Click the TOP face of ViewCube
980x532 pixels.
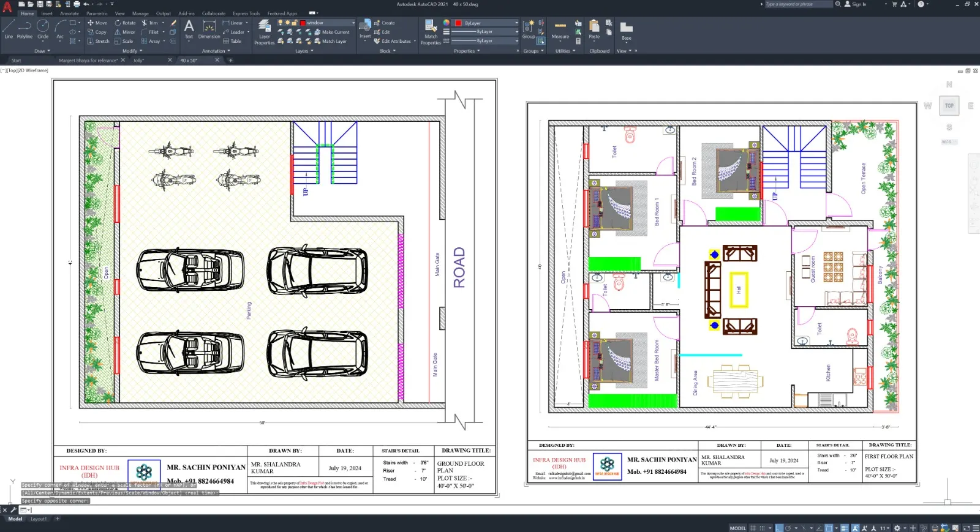(x=949, y=105)
